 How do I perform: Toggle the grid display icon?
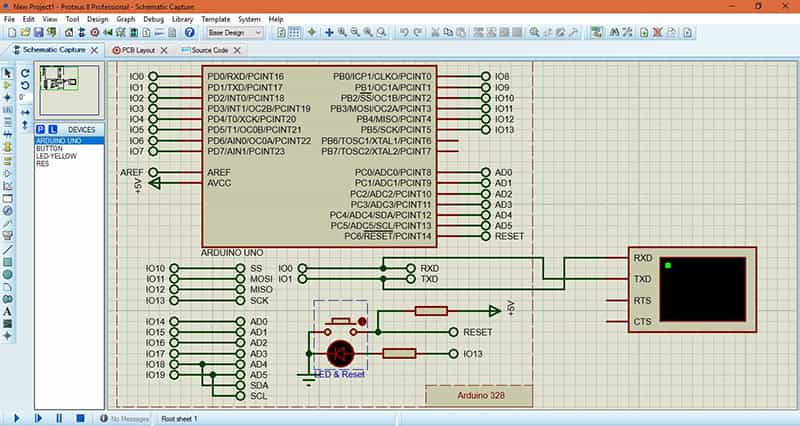point(295,33)
